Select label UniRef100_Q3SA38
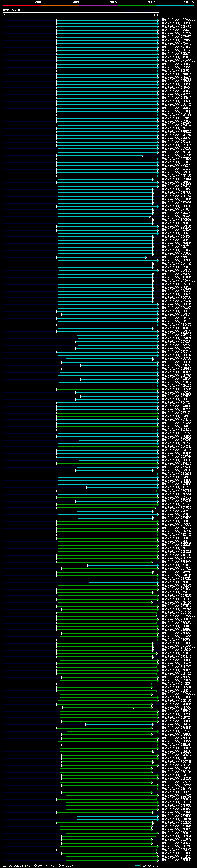The width and height of the screenshot is (197, 868). pos(177,474)
